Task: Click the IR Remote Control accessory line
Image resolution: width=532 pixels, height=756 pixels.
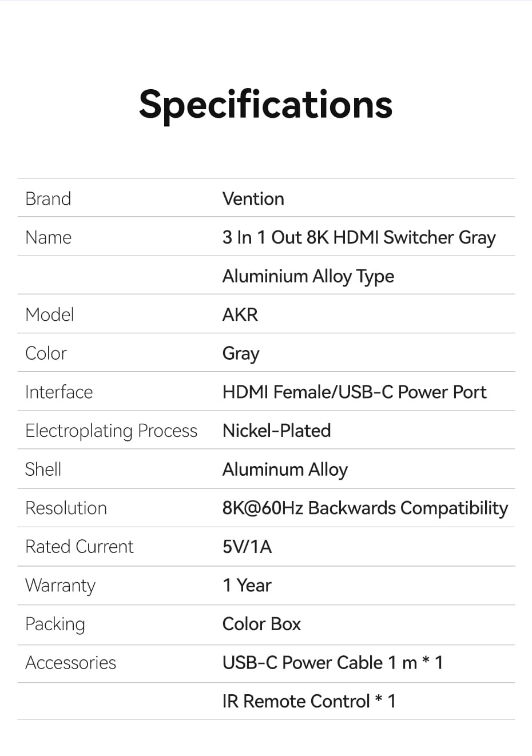Action: pyautogui.click(x=309, y=701)
